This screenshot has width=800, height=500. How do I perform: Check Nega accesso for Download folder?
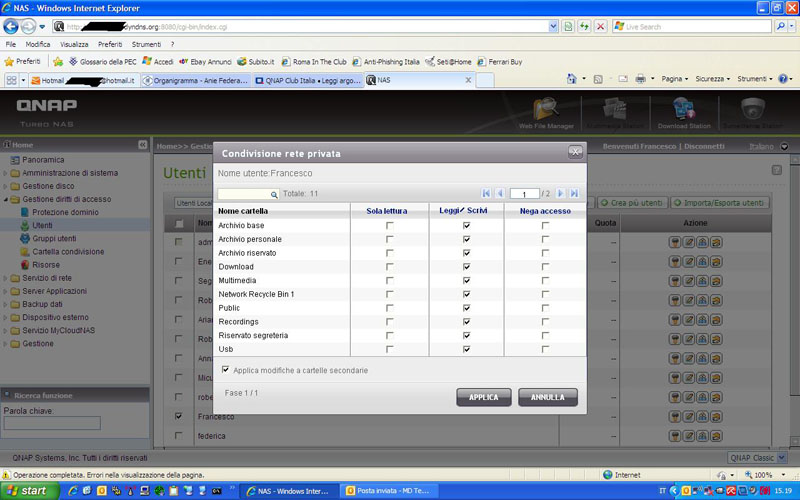coord(545,267)
